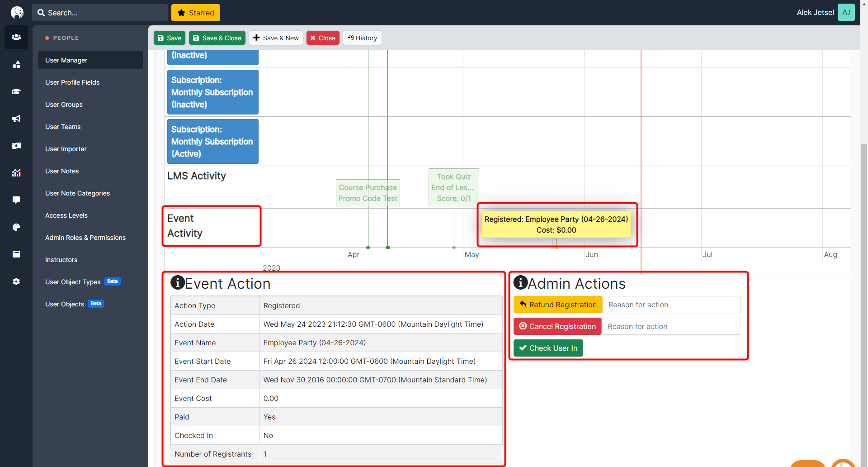Open the graduation cap learning icon
Viewport: 868px width, 467px height.
(x=16, y=91)
